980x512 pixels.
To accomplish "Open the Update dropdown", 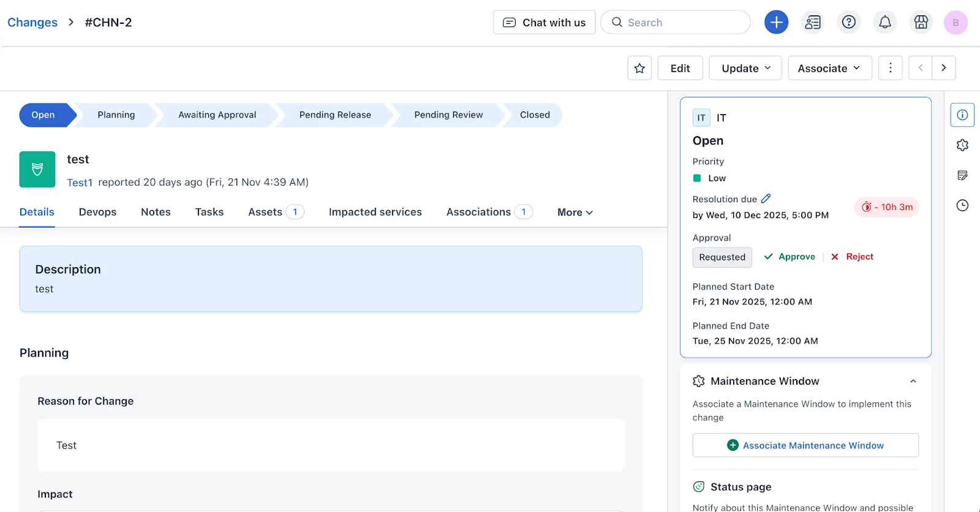I will (x=745, y=68).
